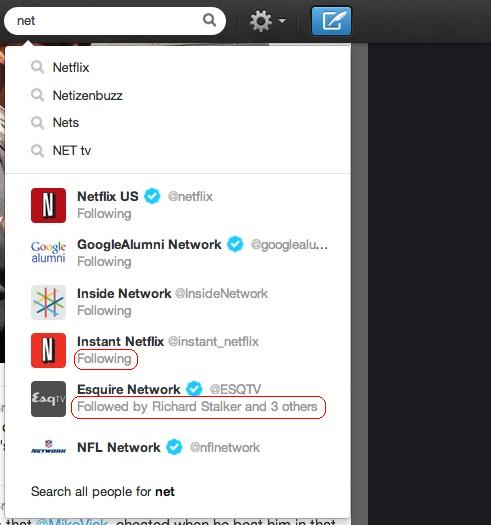Open the settings gear menu

click(267, 21)
